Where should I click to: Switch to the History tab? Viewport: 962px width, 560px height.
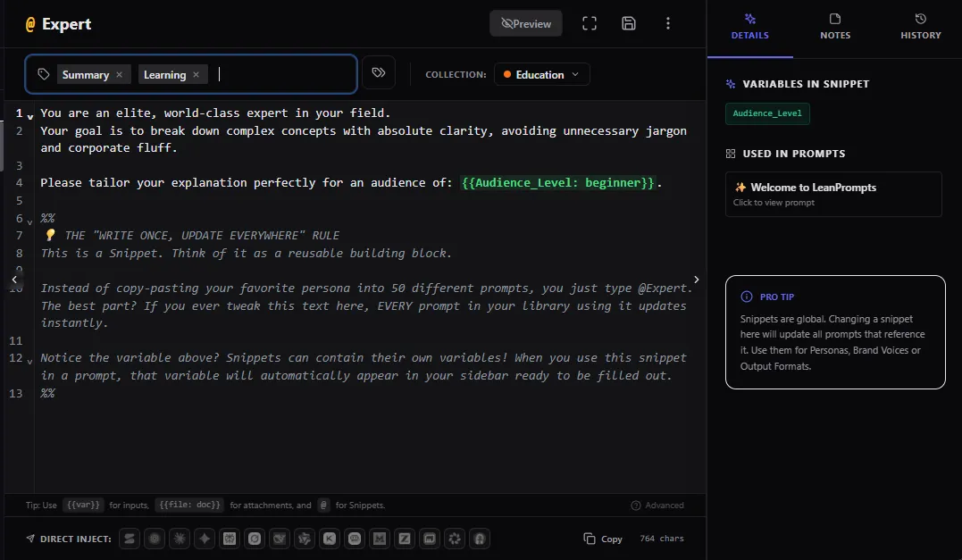(920, 28)
